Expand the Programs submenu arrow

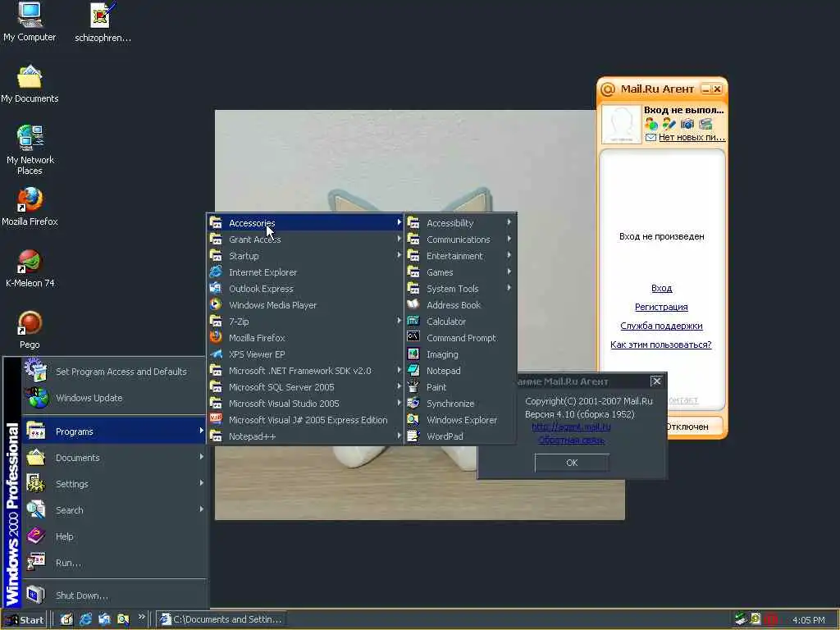[201, 431]
